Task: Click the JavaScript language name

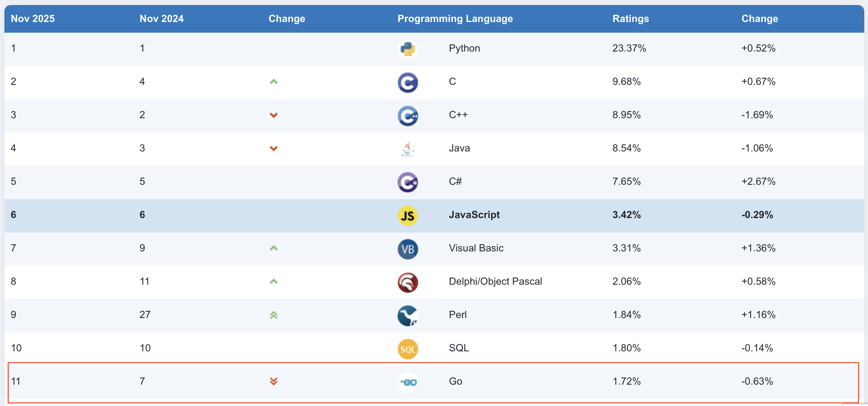Action: click(x=474, y=215)
